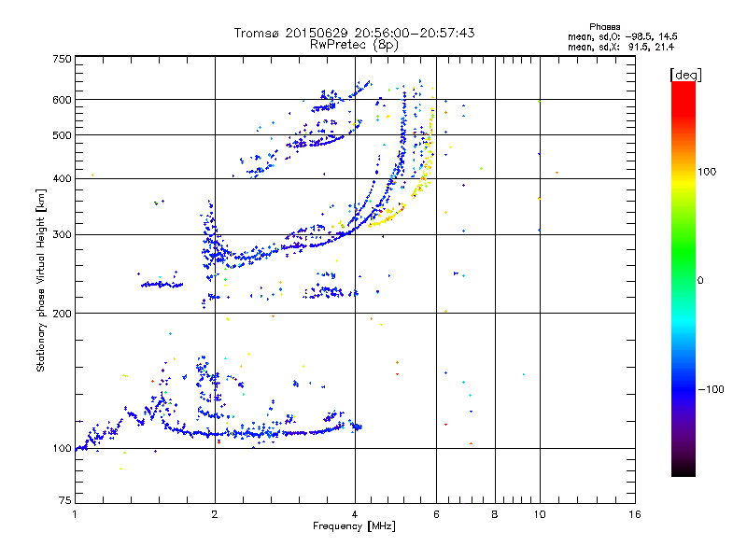Click the x-axis tick label '1'
The height and width of the screenshot is (560, 747).
pos(75,514)
